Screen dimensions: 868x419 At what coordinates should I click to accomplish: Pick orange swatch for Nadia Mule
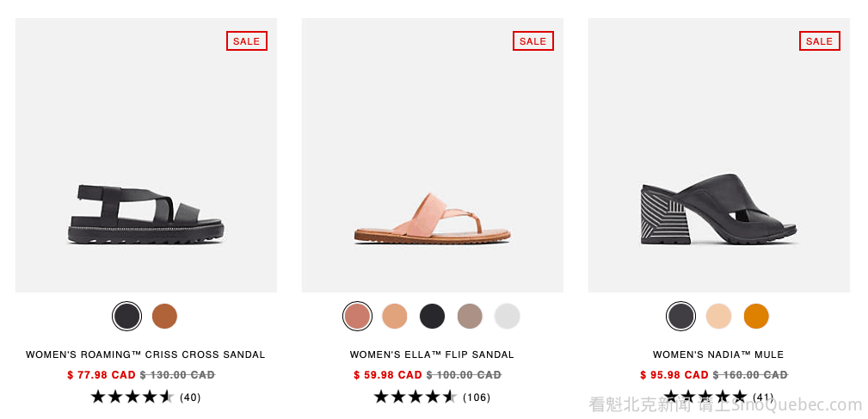tap(756, 317)
